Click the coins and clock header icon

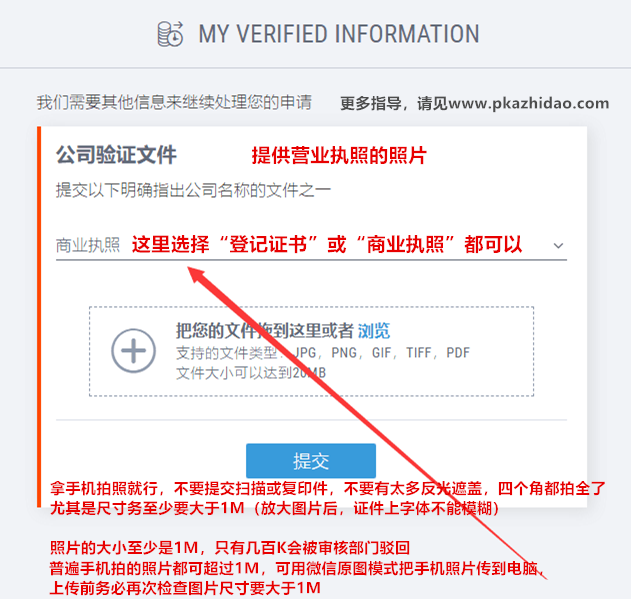[x=170, y=34]
